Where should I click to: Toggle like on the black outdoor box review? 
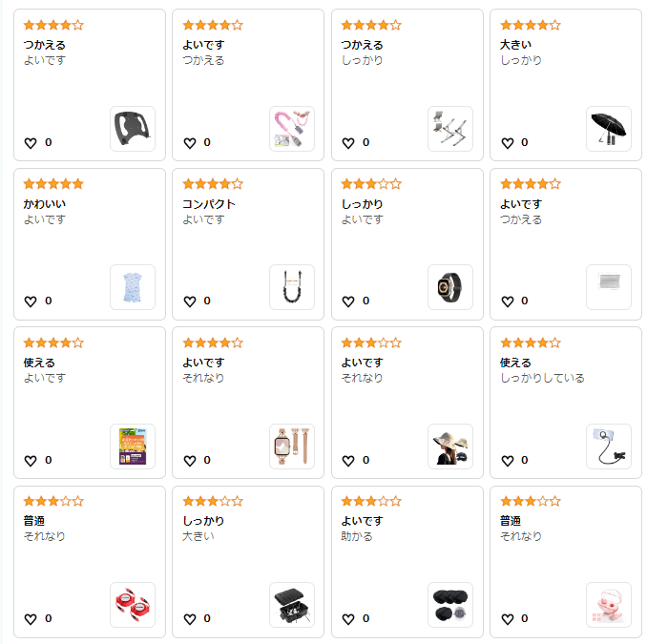click(x=189, y=619)
